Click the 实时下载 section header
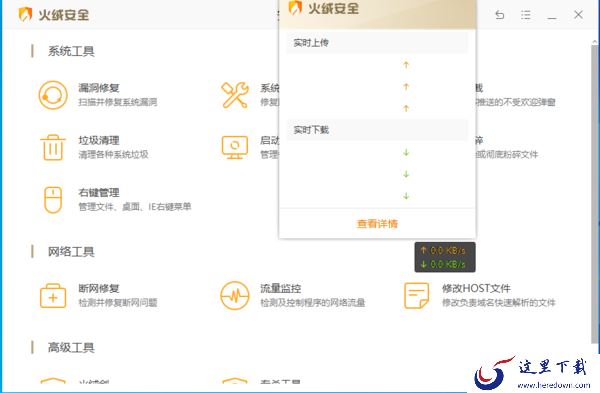This screenshot has width=600, height=393. (x=377, y=130)
